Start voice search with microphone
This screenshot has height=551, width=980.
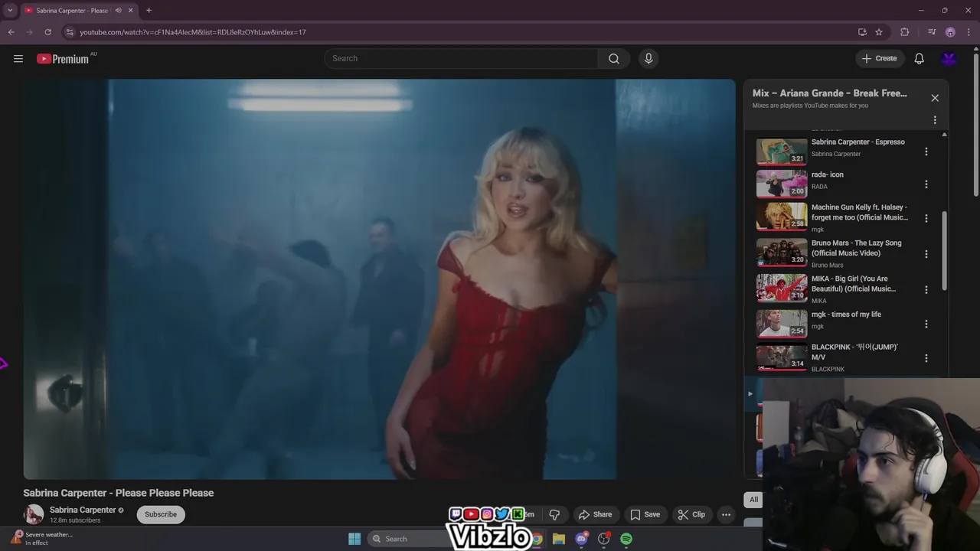pyautogui.click(x=648, y=58)
